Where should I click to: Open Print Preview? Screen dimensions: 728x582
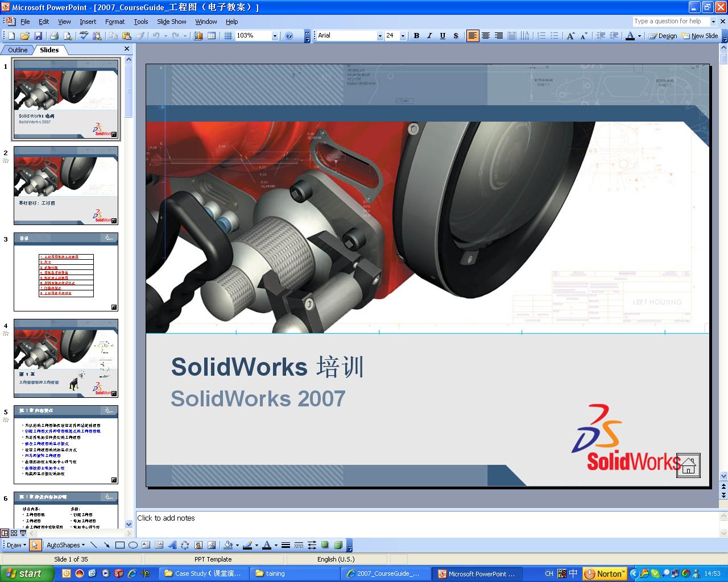pyautogui.click(x=68, y=36)
